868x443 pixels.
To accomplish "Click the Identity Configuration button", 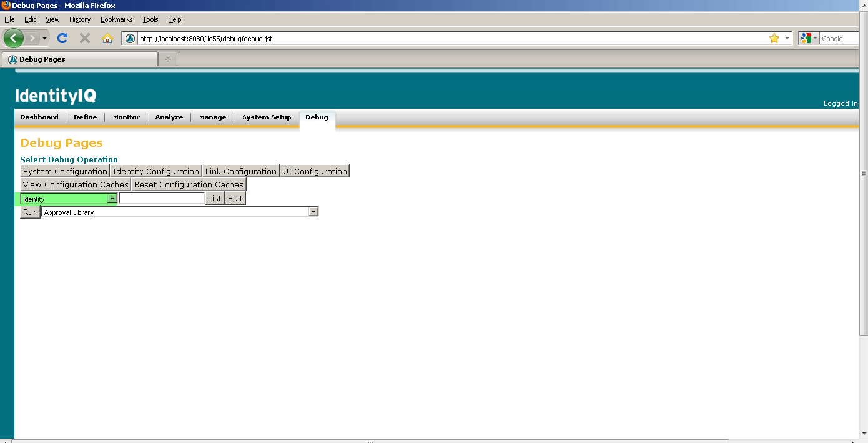I will pyautogui.click(x=156, y=171).
